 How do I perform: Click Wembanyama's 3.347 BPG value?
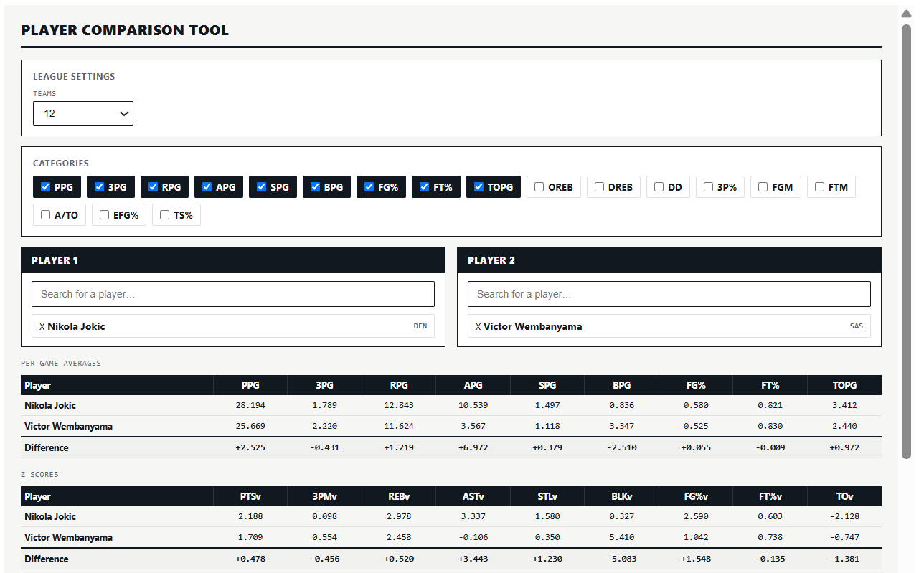point(622,426)
